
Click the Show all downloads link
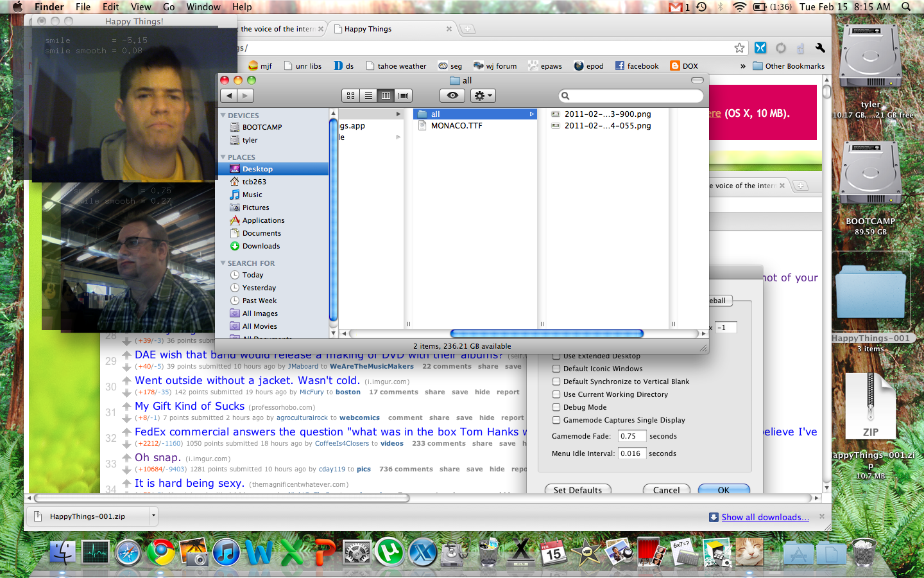coord(765,517)
